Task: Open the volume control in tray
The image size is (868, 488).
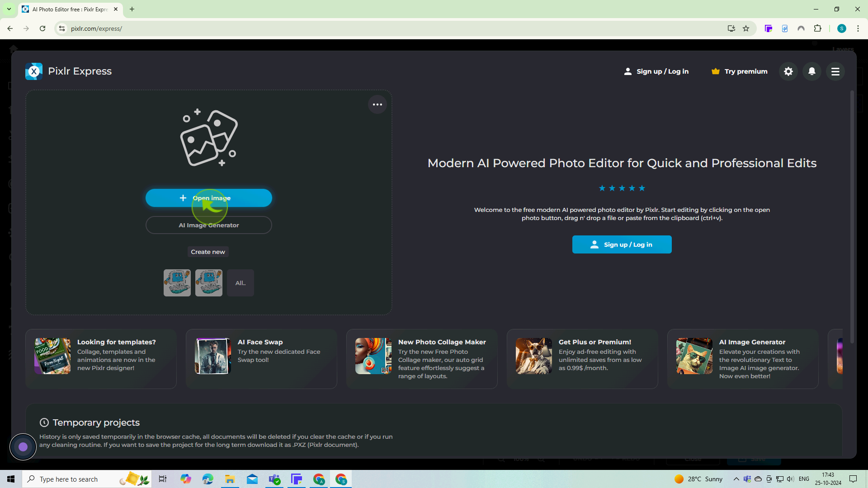Action: click(x=790, y=479)
